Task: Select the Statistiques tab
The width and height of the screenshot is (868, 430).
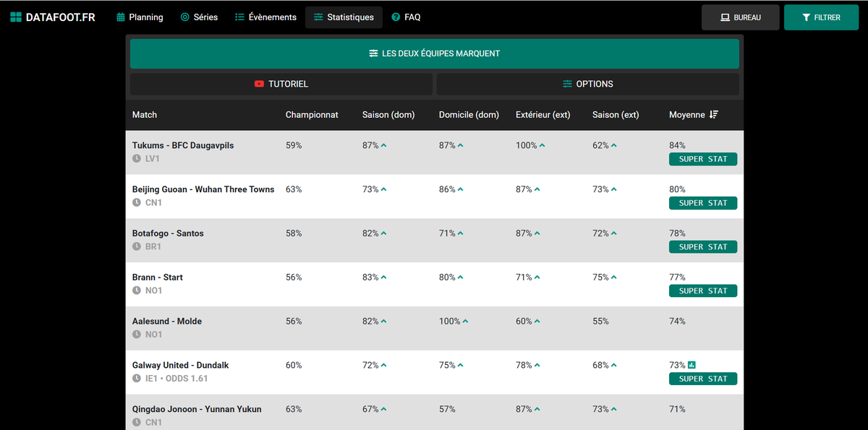Action: point(344,17)
